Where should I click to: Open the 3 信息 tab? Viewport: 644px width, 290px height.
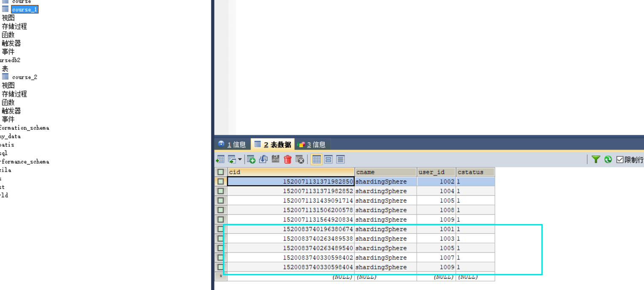click(312, 145)
